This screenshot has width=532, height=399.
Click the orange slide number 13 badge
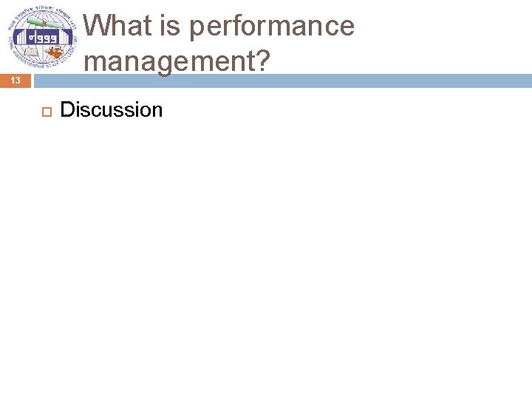point(16,81)
